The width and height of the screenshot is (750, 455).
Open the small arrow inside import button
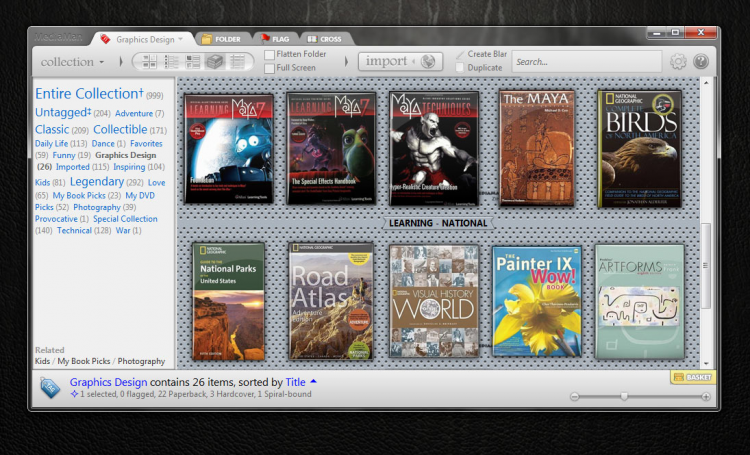(413, 61)
